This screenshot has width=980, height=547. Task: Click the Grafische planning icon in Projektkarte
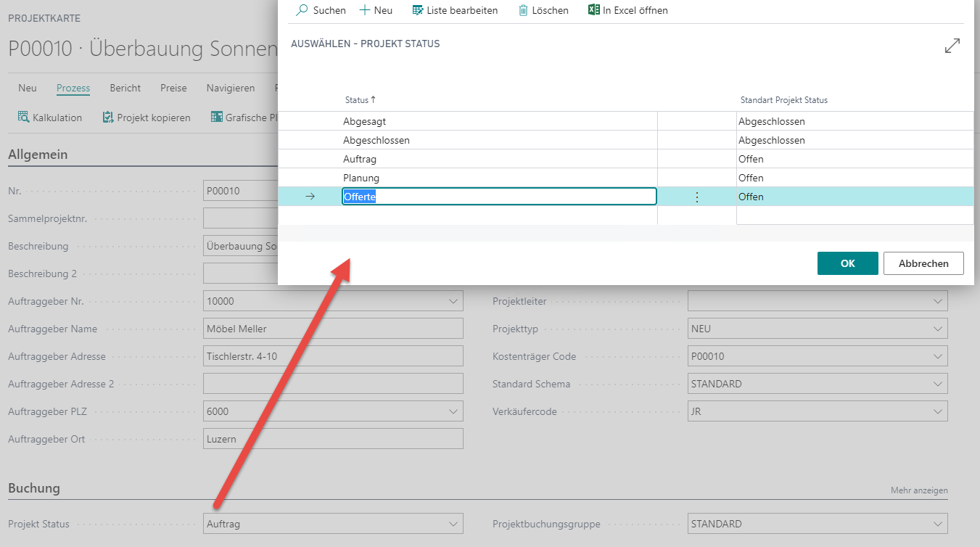pyautogui.click(x=216, y=117)
